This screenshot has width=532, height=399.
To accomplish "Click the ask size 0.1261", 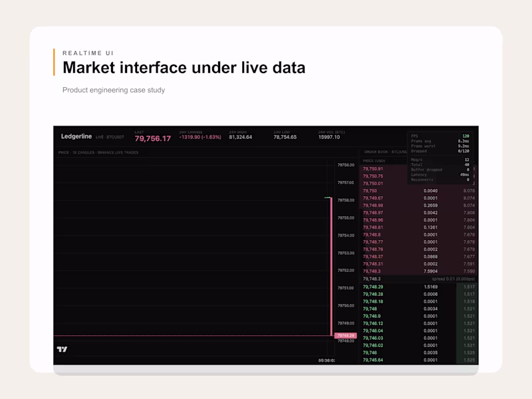I will tap(430, 227).
